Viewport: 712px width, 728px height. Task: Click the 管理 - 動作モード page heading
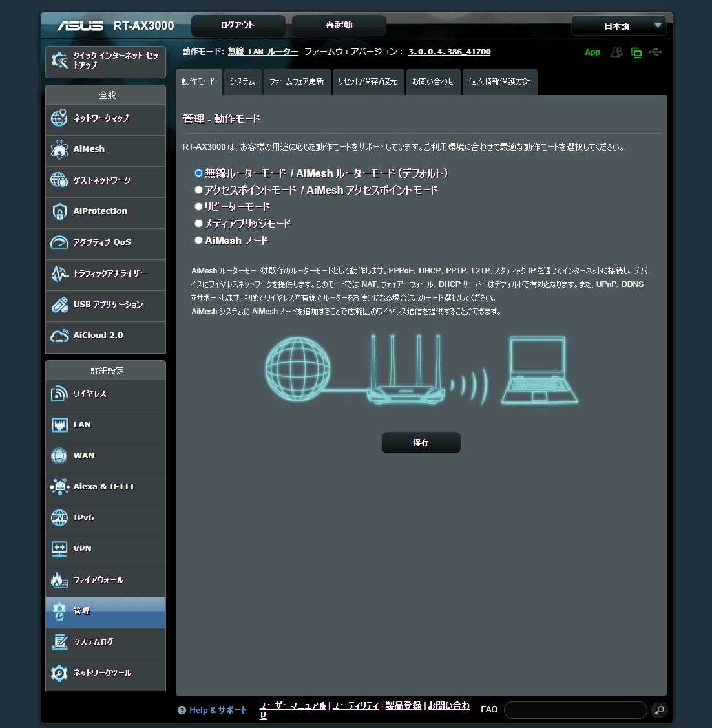(x=221, y=120)
